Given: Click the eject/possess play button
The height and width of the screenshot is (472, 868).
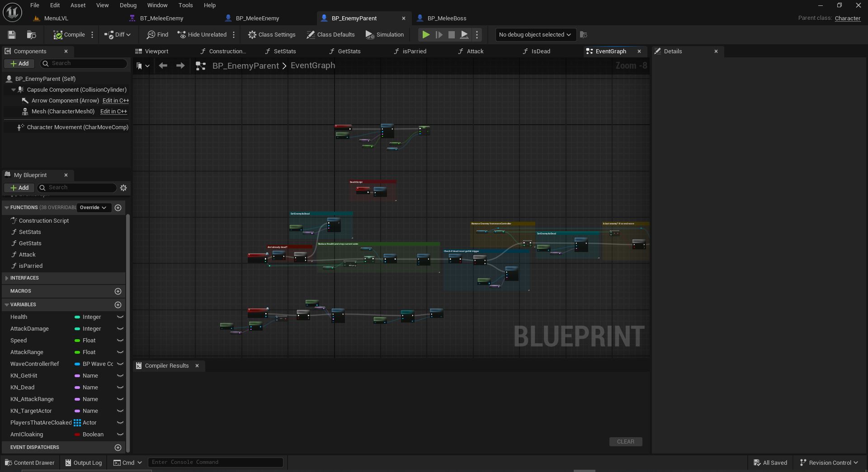Looking at the screenshot, I should point(464,35).
